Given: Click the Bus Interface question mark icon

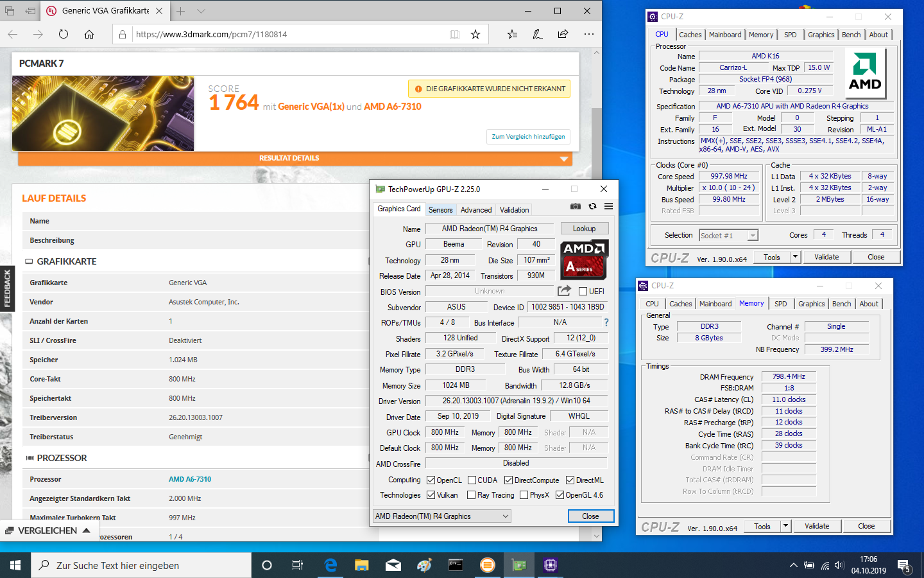Looking at the screenshot, I should point(606,322).
